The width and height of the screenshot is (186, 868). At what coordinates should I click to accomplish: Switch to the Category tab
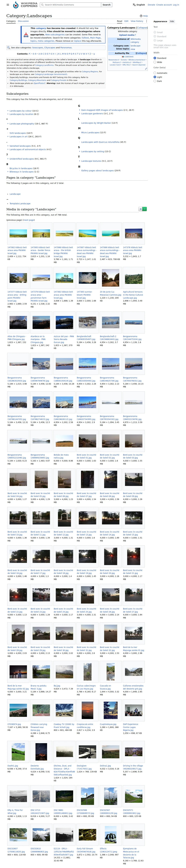(11, 21)
